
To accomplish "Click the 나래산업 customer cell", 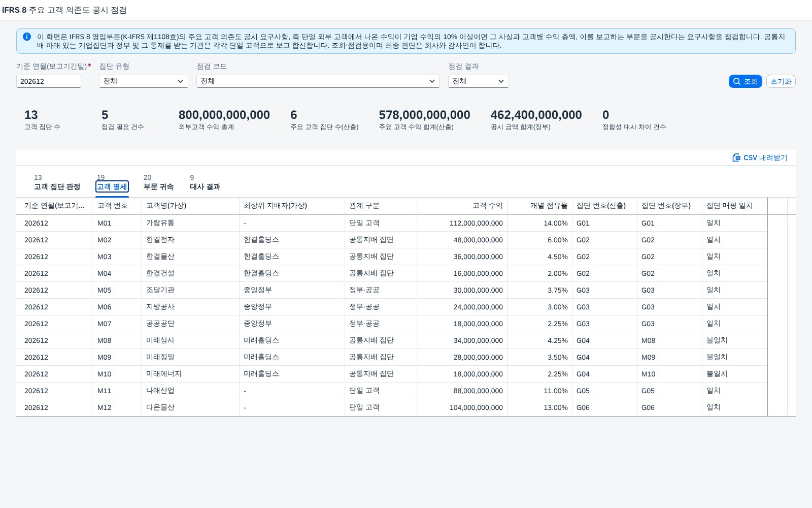I will 160,391.
